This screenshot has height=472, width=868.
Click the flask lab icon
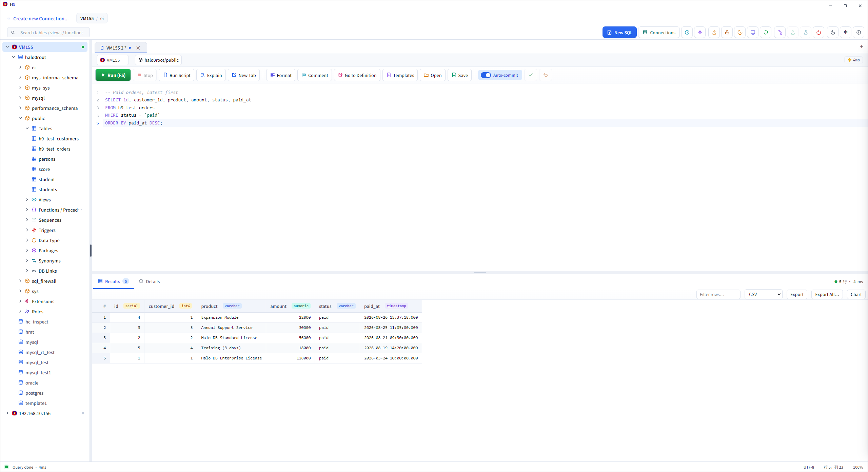click(806, 33)
